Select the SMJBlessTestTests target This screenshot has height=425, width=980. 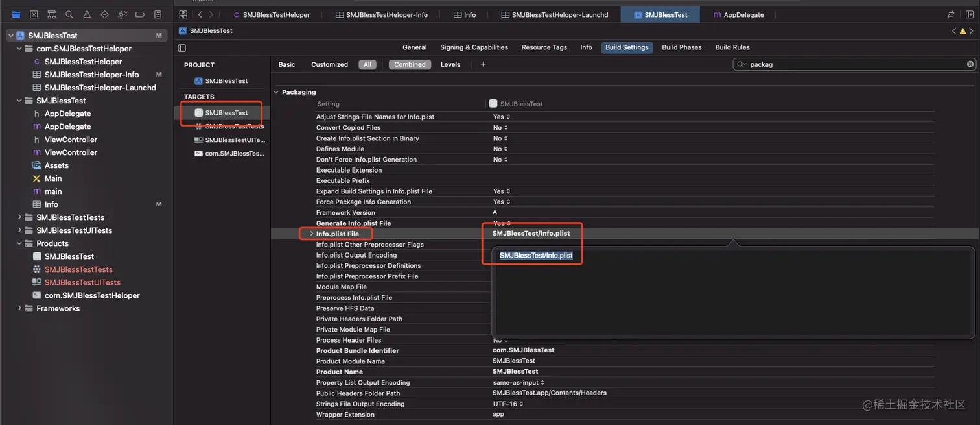pyautogui.click(x=229, y=127)
